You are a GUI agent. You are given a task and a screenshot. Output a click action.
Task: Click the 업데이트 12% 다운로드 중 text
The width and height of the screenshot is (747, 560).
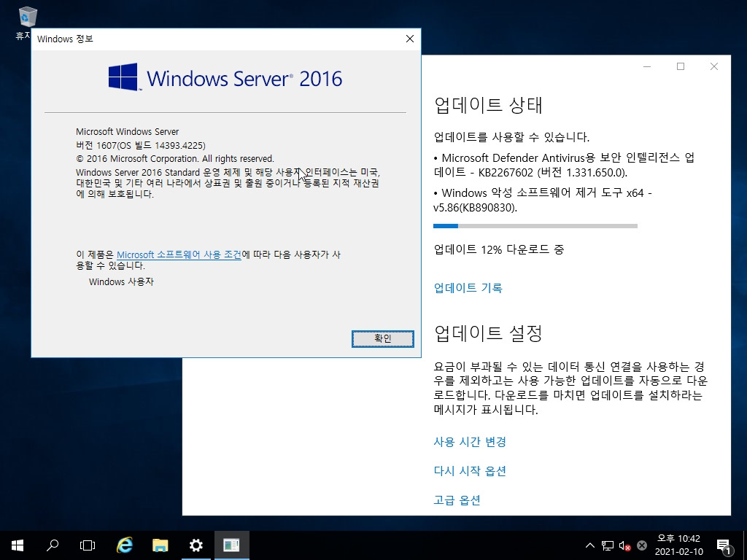point(499,249)
